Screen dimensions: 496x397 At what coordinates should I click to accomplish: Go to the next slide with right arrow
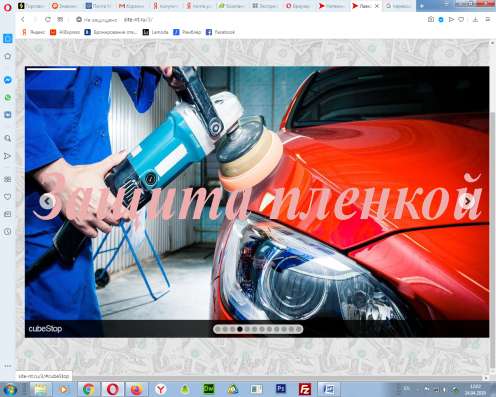click(x=468, y=201)
